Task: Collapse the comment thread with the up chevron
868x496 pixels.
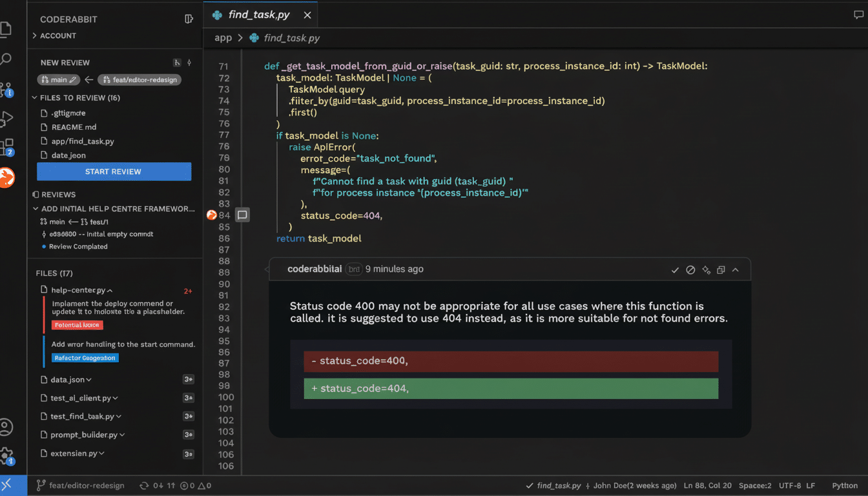Action: (736, 270)
